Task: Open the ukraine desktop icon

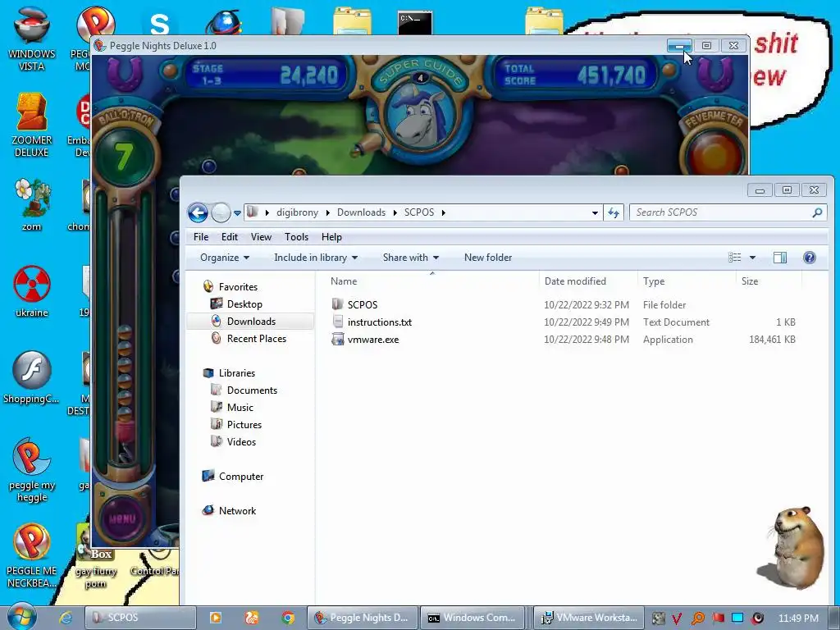Action: [x=32, y=291]
